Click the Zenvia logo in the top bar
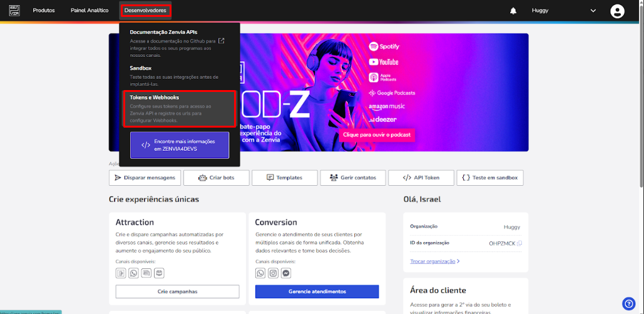 (x=14, y=10)
